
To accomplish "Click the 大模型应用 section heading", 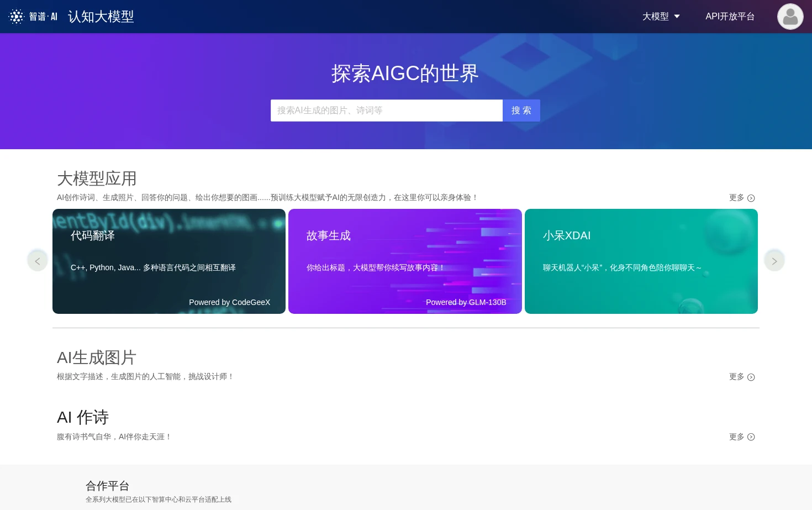I will tap(97, 178).
